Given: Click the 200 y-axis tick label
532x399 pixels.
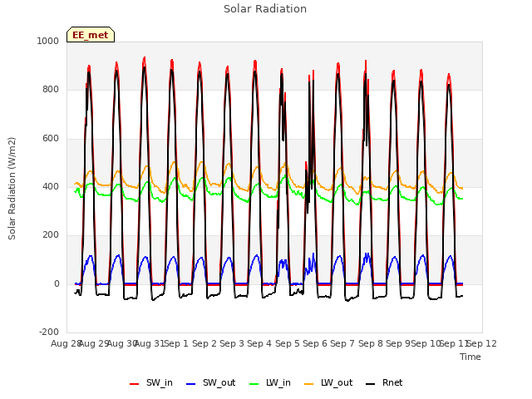Looking at the screenshot, I should pyautogui.click(x=51, y=235).
